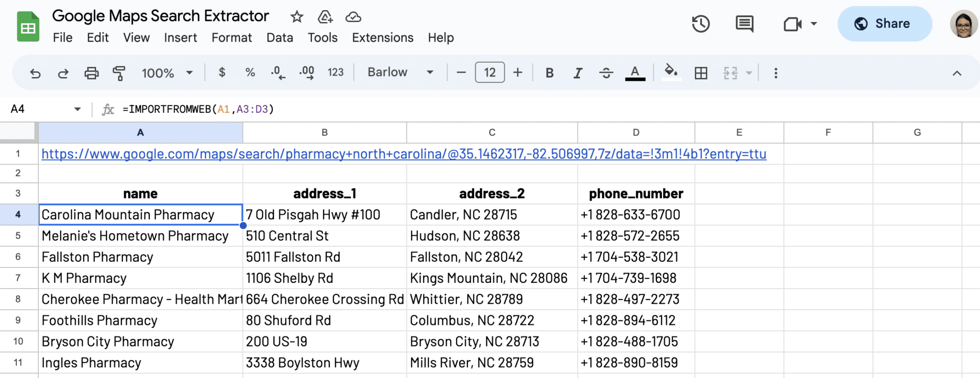Toggle italic formatting

578,73
